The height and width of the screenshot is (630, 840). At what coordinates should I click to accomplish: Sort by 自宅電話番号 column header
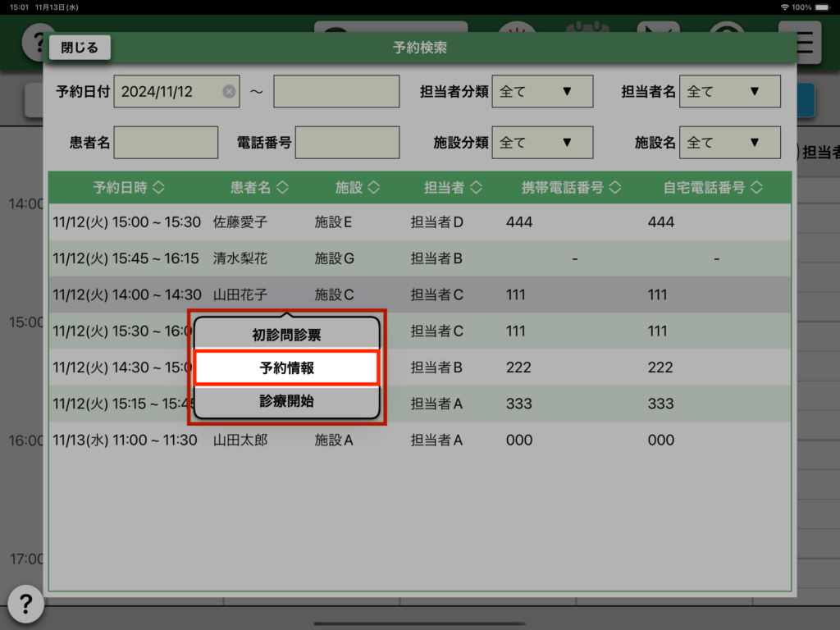pos(713,188)
